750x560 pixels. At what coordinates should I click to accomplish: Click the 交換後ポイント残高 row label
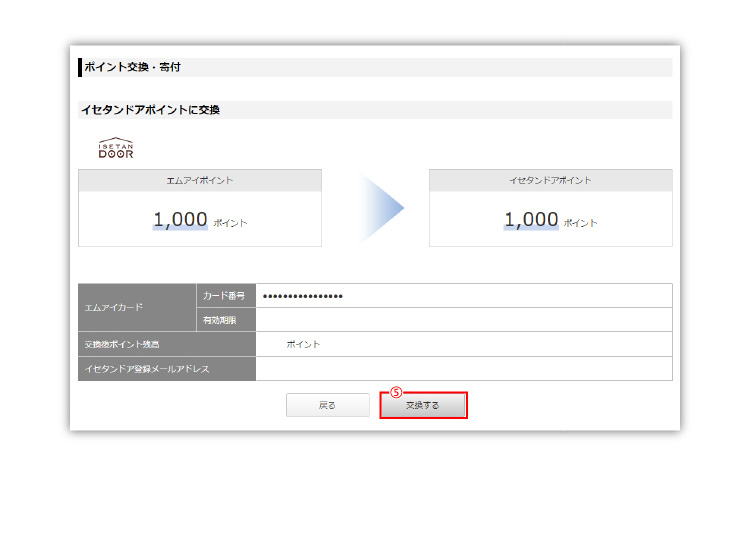[x=167, y=344]
